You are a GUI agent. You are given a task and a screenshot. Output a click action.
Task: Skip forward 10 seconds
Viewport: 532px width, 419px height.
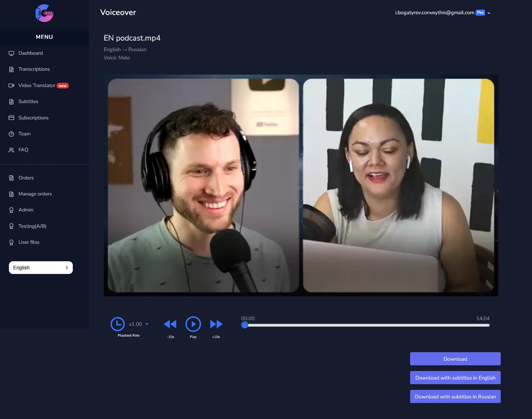pyautogui.click(x=216, y=324)
